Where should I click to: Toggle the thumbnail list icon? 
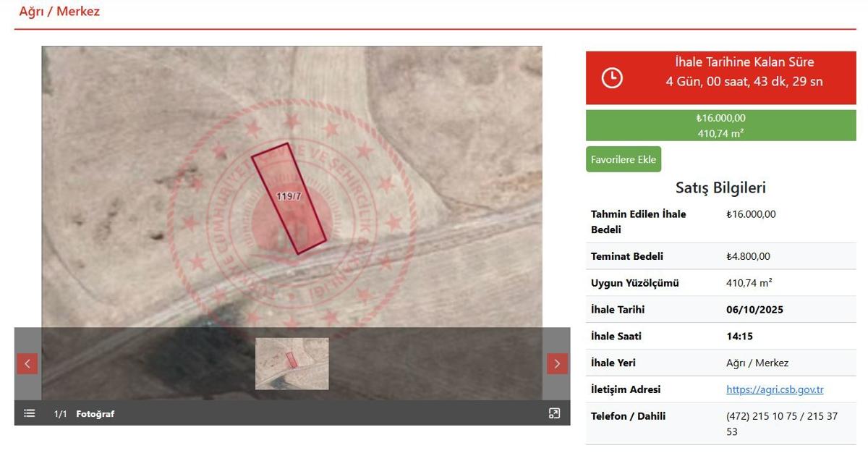[29, 413]
